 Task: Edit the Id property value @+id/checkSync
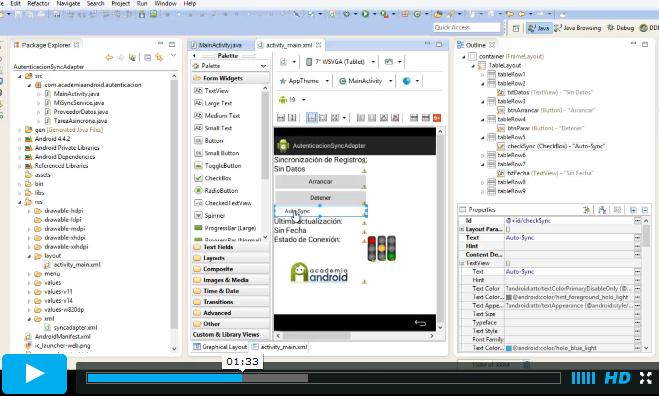(569, 221)
